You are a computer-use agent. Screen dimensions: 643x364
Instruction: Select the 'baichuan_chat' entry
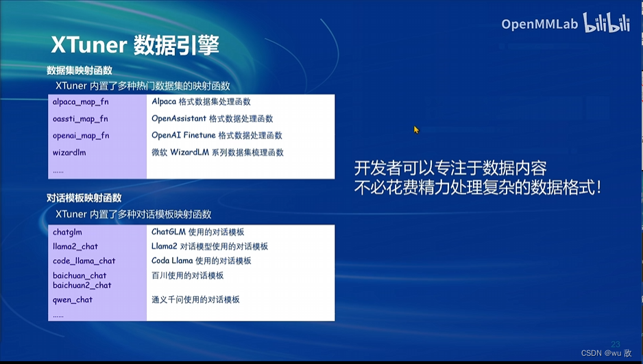80,276
